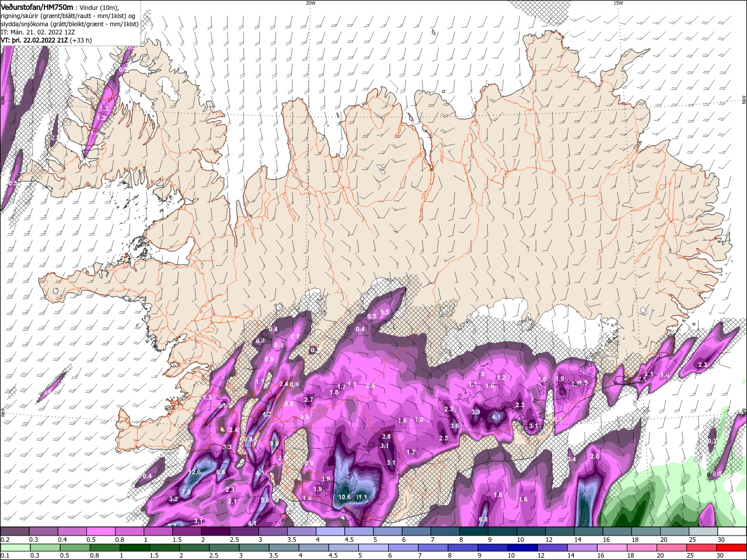
Task: Click the 0.1 label on rain scale
Action: (x=4, y=556)
